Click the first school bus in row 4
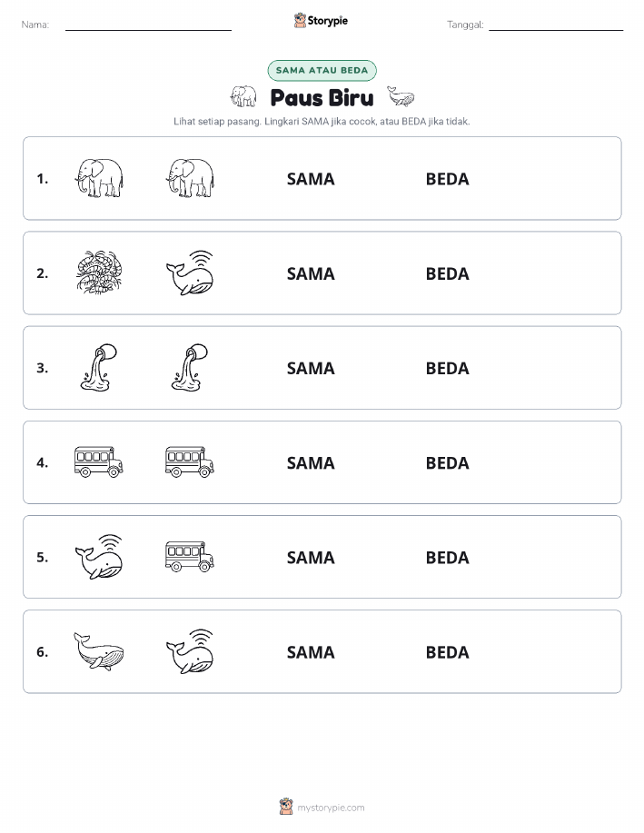 tap(99, 461)
